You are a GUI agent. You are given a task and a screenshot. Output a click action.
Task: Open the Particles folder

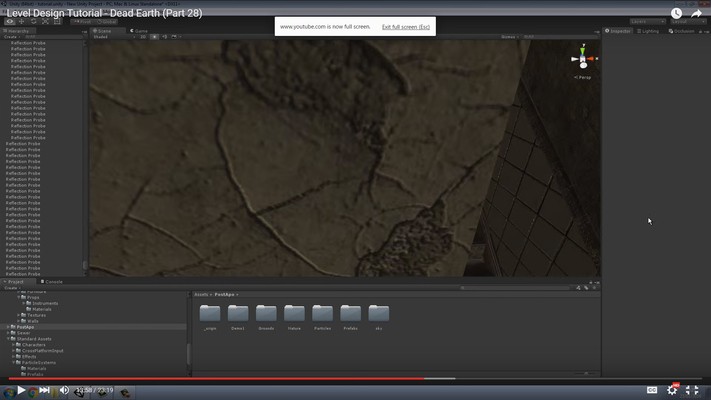point(322,313)
